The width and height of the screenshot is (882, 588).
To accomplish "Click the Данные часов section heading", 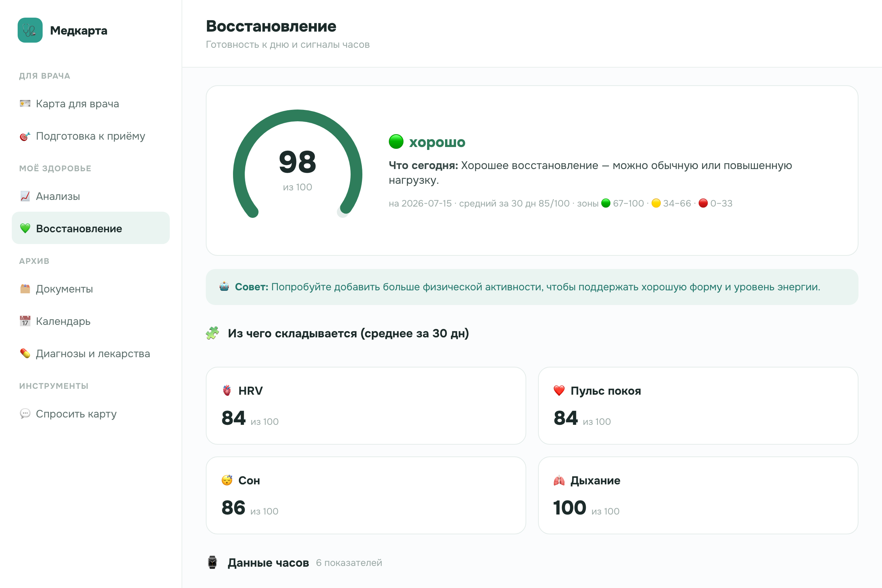I will [269, 563].
